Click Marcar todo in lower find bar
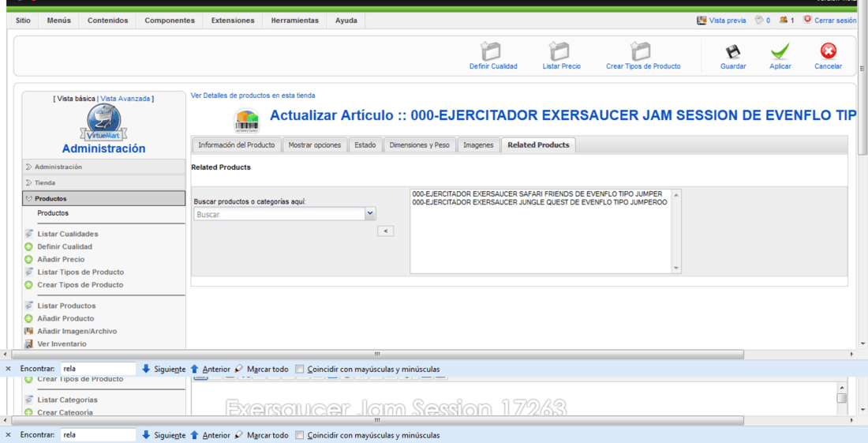Viewport: 868px width, 443px height. tap(261, 435)
